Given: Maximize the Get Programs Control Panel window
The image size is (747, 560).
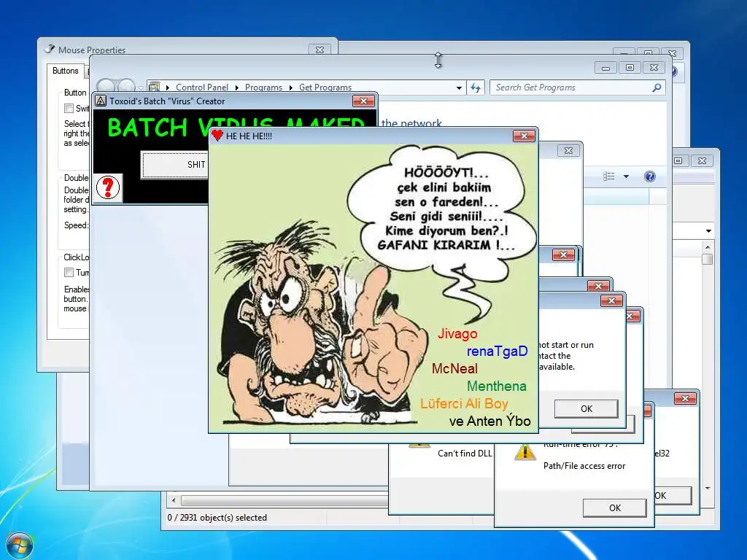Looking at the screenshot, I should 630,68.
